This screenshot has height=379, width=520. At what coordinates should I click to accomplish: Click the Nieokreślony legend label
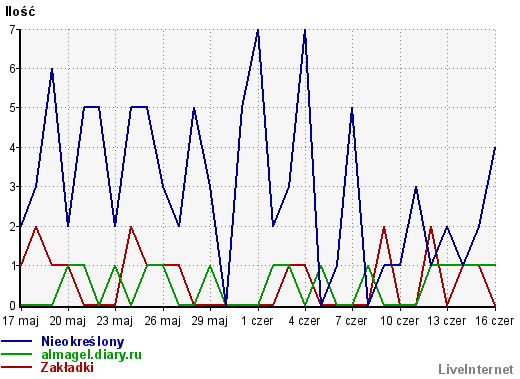pos(83,342)
